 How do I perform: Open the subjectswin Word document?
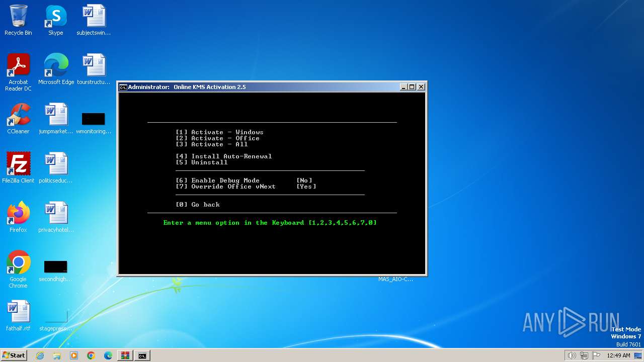[x=94, y=20]
